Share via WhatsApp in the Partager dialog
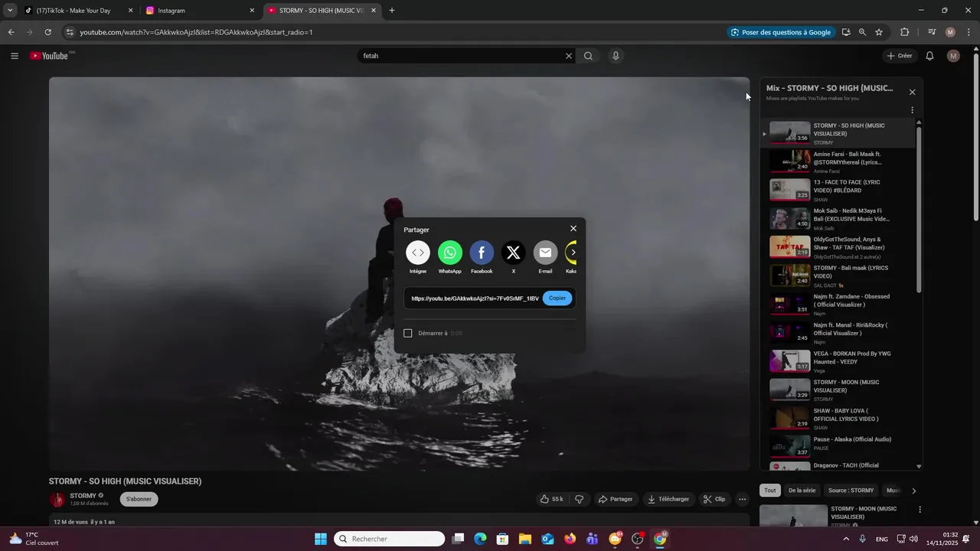Image resolution: width=980 pixels, height=551 pixels. 450,253
